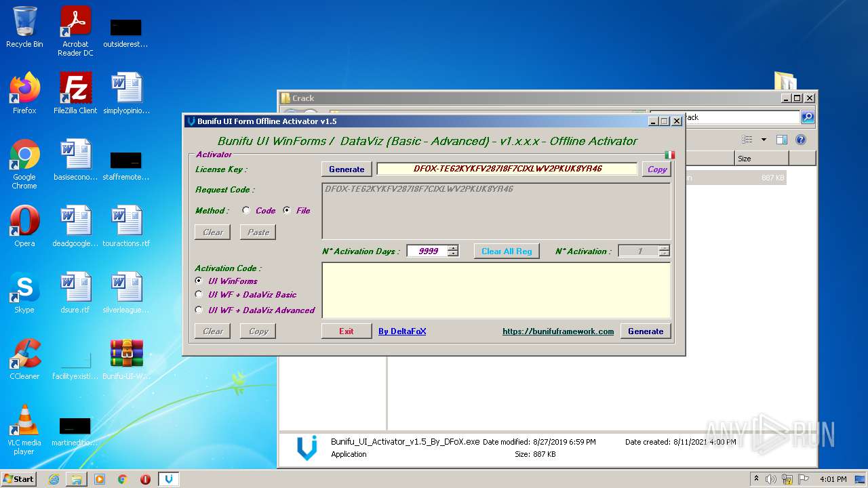Open Acrobat Reader DC shortcut
This screenshot has height=488, width=868.
coord(75,31)
